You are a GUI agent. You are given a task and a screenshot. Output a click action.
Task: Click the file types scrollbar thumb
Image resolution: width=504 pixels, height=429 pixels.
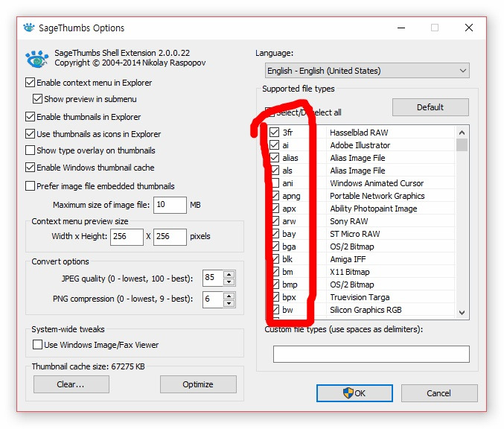462,144
